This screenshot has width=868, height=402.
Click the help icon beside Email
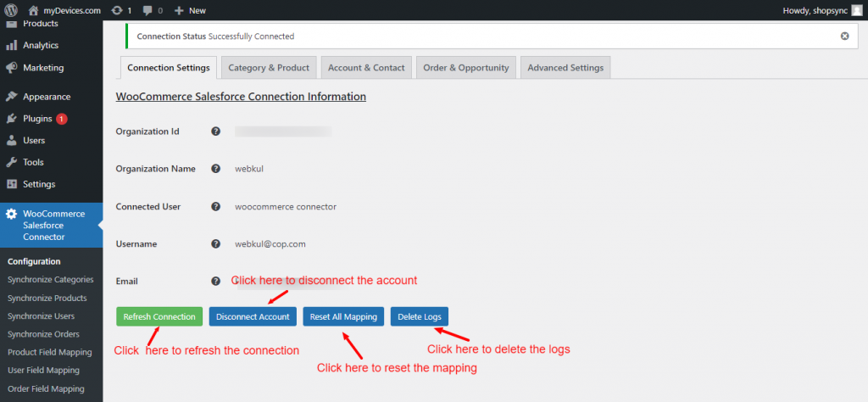coord(216,281)
